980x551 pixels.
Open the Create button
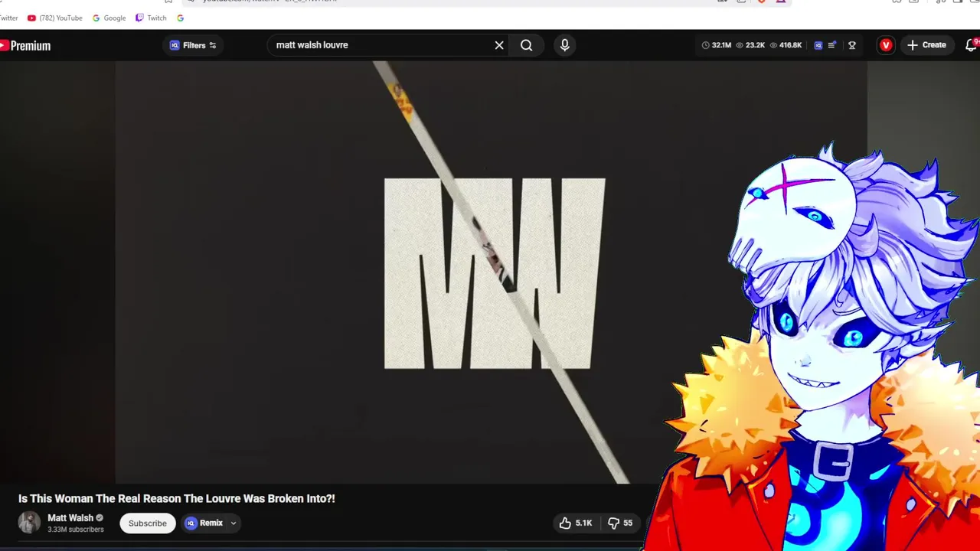point(926,45)
